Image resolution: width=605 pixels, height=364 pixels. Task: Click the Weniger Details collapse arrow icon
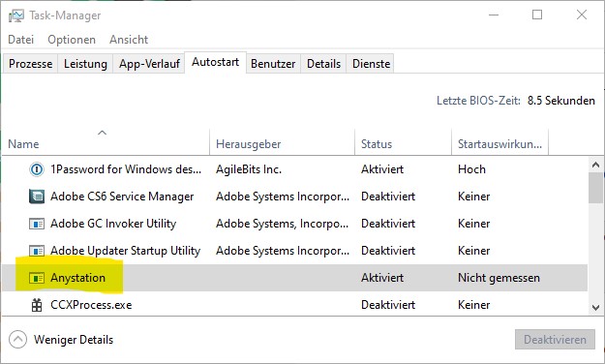coord(17,340)
